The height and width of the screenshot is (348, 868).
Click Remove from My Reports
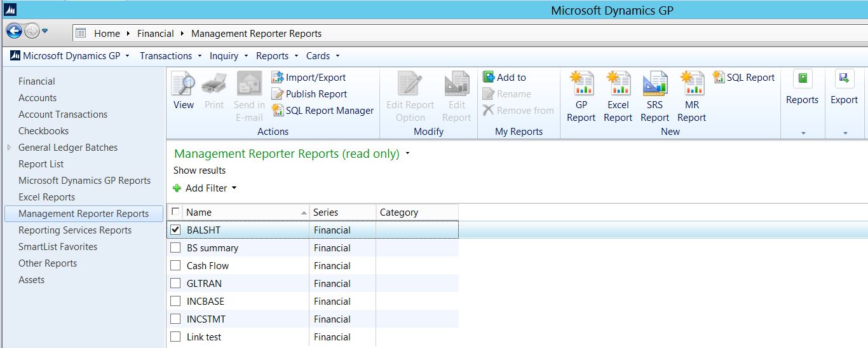(519, 110)
